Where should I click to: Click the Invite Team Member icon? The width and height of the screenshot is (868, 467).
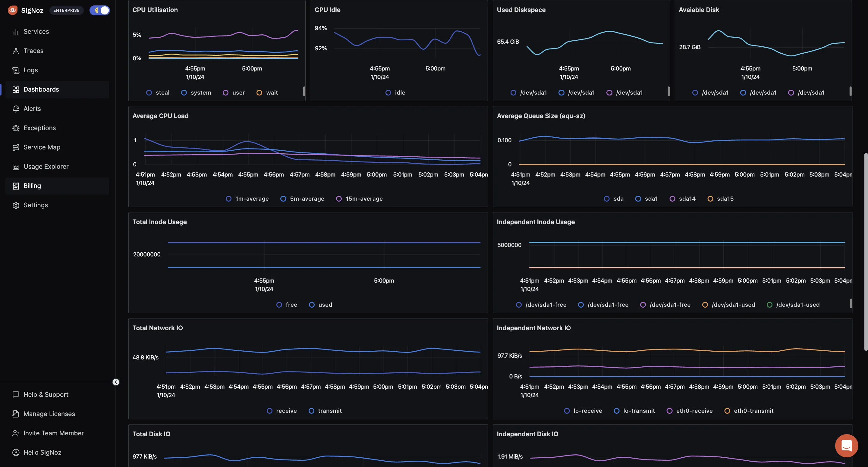point(15,433)
